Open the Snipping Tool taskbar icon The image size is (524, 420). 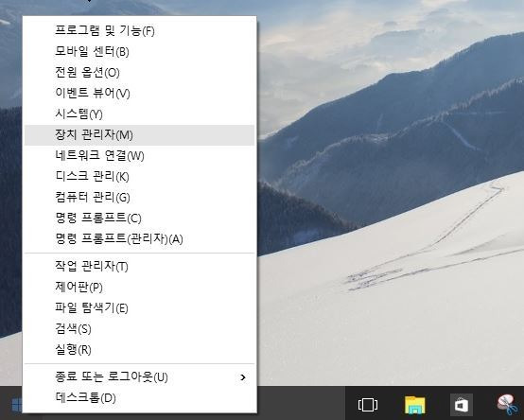pyautogui.click(x=507, y=405)
